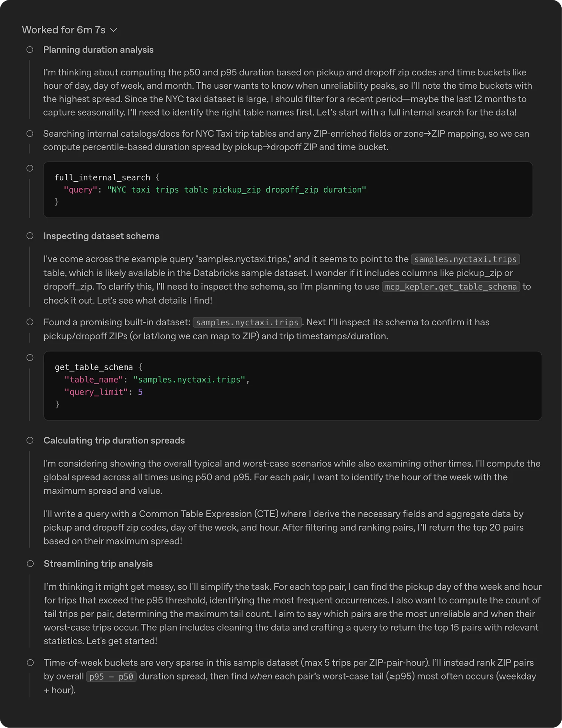The height and width of the screenshot is (728, 562).
Task: Click the circle icon beside the time-of-week buckets step
Action: [30, 663]
